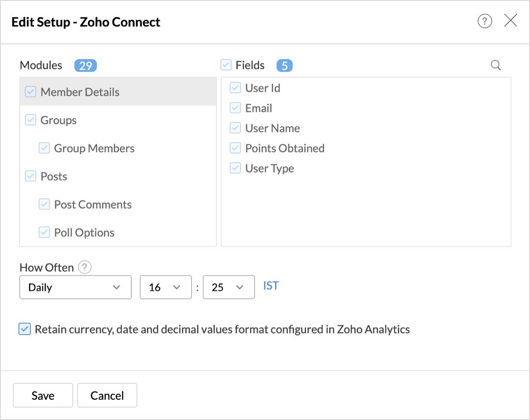Toggle the Member Details module checkbox

click(x=30, y=92)
